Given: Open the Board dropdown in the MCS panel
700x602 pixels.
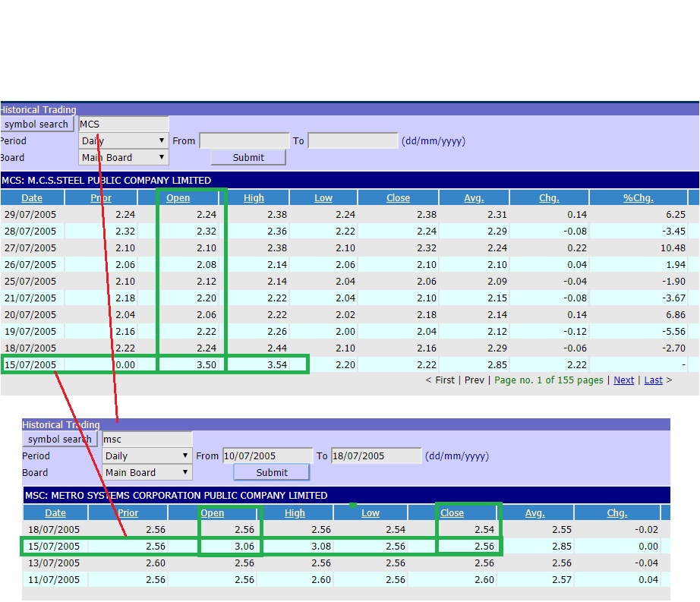Looking at the screenshot, I should 124,158.
